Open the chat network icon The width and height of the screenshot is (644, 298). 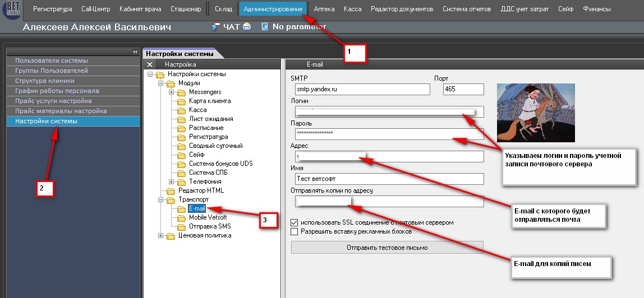(216, 26)
